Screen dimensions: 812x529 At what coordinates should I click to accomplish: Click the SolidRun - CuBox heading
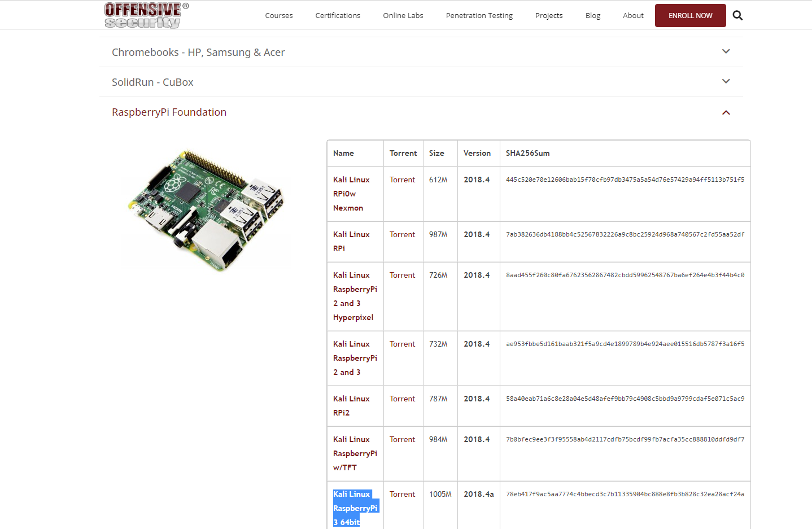pyautogui.click(x=152, y=82)
